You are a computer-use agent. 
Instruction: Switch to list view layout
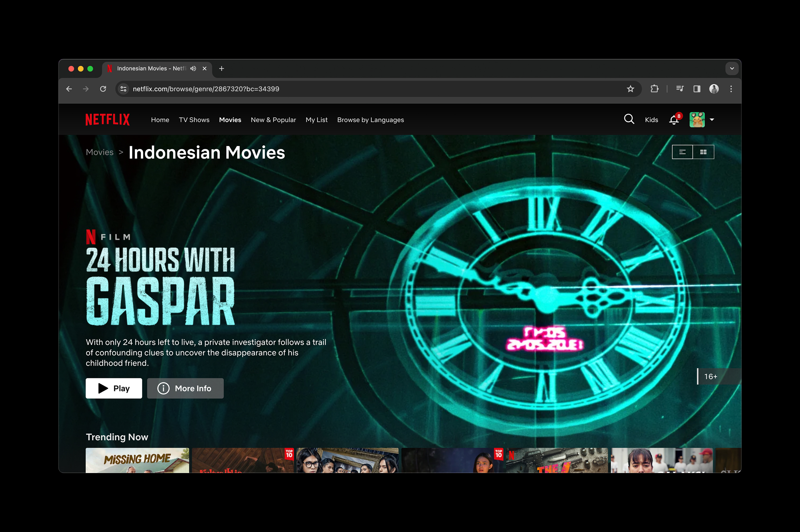tap(682, 152)
